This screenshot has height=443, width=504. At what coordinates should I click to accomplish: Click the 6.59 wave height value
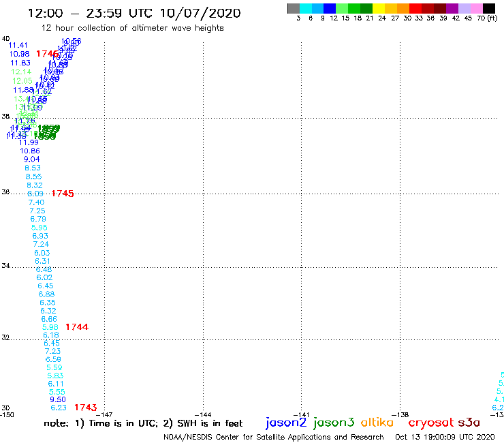pos(53,359)
